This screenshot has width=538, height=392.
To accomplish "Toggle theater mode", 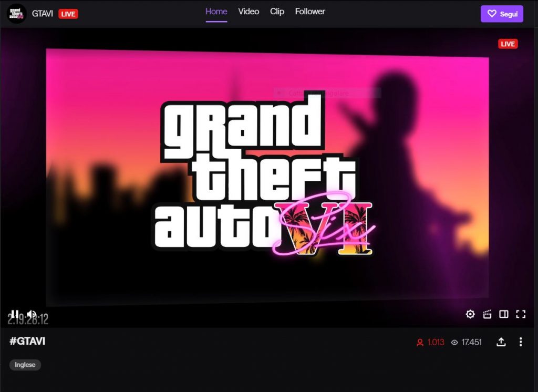I will click(x=504, y=314).
